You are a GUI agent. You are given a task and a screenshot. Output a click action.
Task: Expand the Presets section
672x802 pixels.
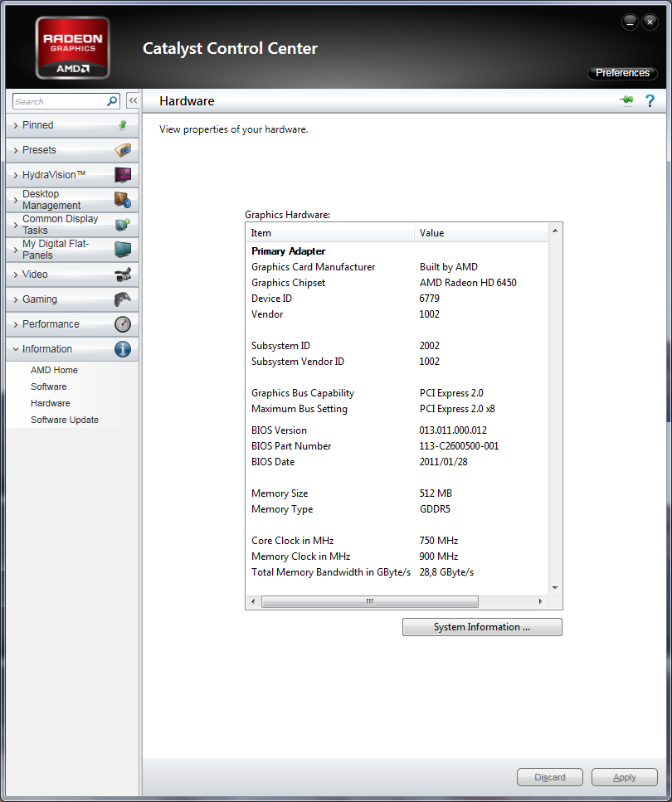tap(71, 150)
